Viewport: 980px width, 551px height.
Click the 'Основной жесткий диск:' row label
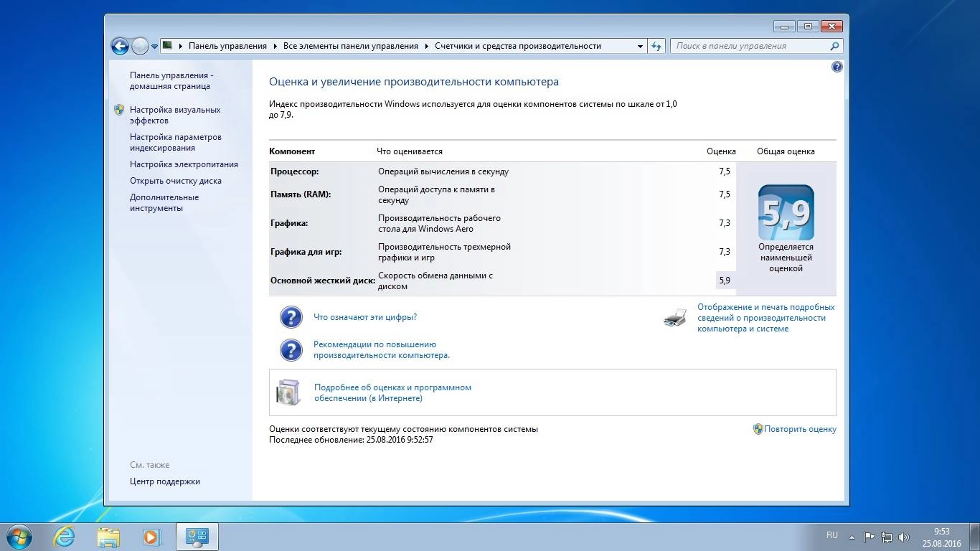(x=323, y=281)
